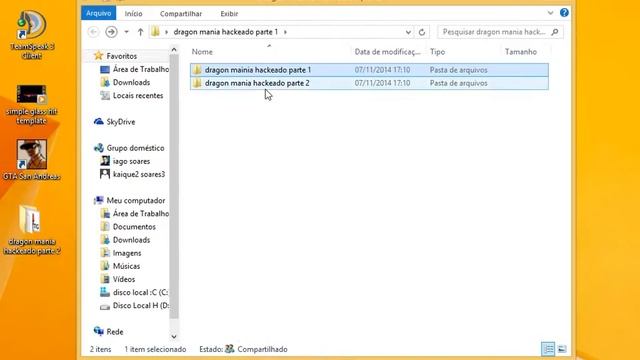Click the address bar folder icon
The height and width of the screenshot is (360, 640).
155,32
